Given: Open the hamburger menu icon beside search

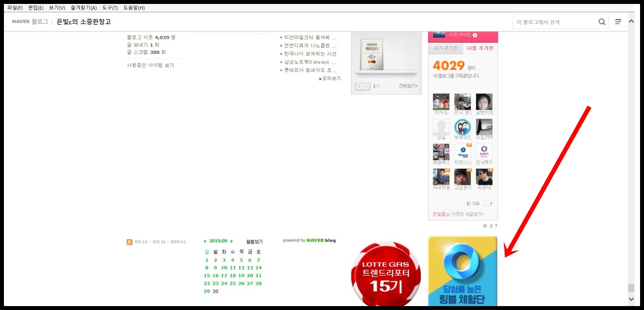Looking at the screenshot, I should pos(618,22).
